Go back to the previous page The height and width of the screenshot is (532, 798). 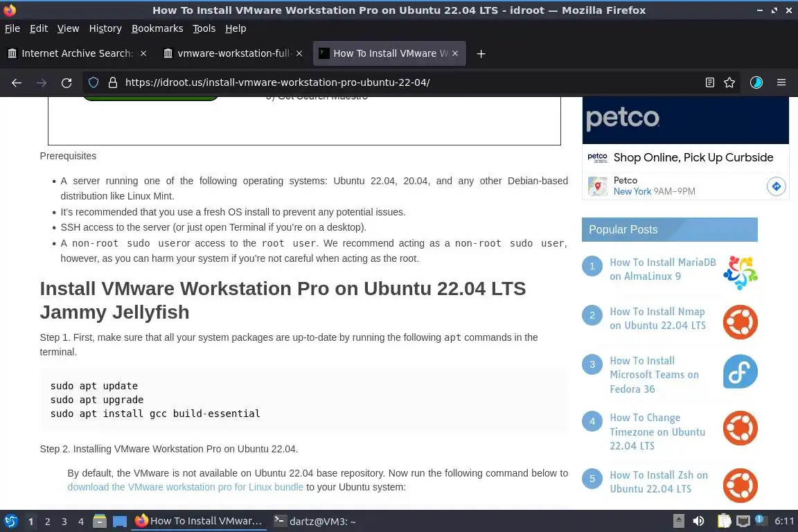tap(17, 82)
